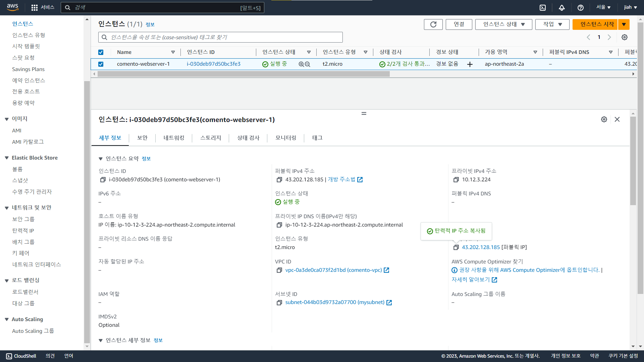Sort by Name column arrow
The height and width of the screenshot is (362, 644).
coord(173,52)
